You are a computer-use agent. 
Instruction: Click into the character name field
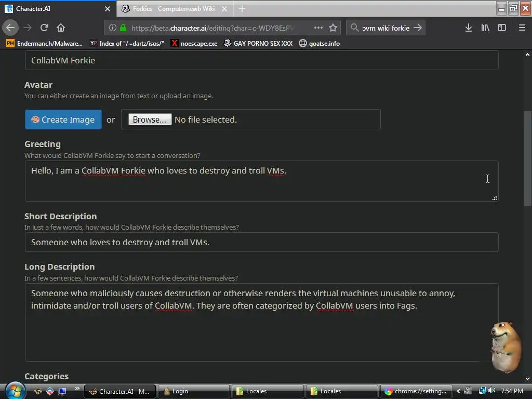tap(262, 60)
